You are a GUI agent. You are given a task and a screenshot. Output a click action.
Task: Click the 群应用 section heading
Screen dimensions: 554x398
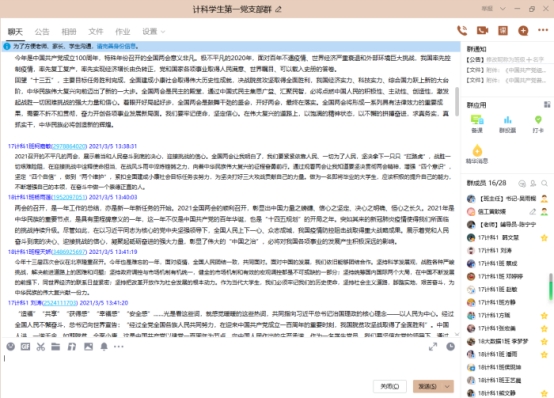coord(476,105)
